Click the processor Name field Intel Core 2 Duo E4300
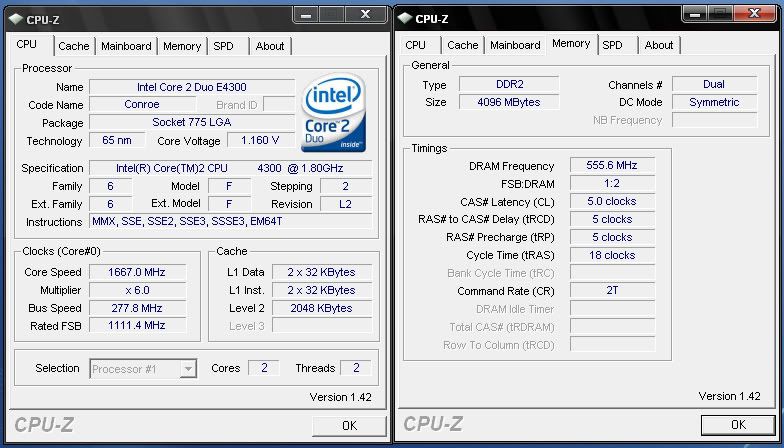The height and width of the screenshot is (448, 784). pos(192,87)
